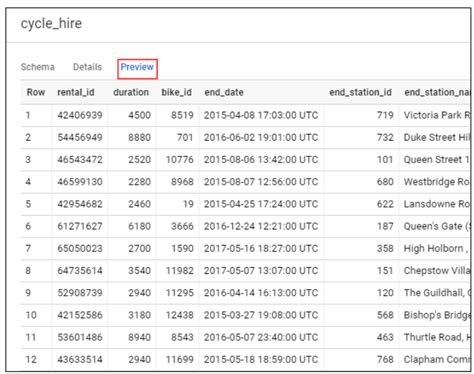Select rental_id cell 54456949

pyautogui.click(x=80, y=137)
